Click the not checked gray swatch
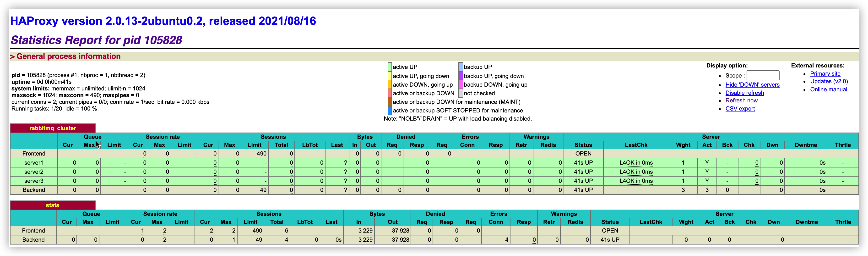Image resolution: width=868 pixels, height=256 pixels. (461, 93)
